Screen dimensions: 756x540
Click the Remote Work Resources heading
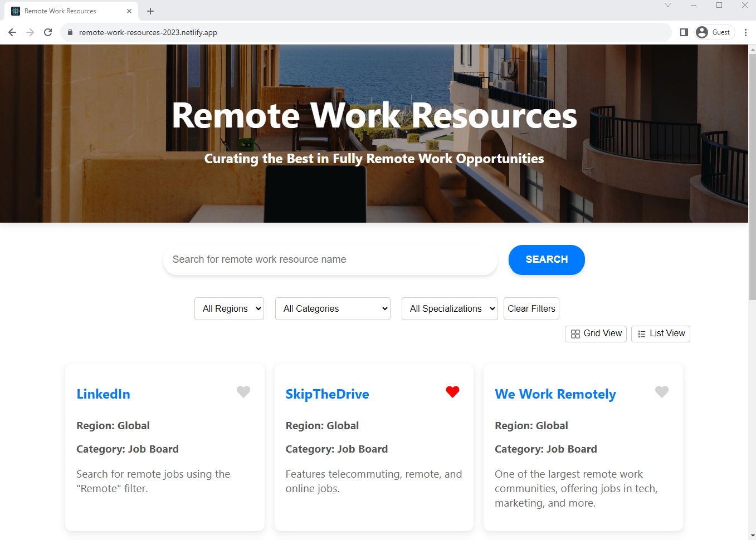(x=374, y=116)
